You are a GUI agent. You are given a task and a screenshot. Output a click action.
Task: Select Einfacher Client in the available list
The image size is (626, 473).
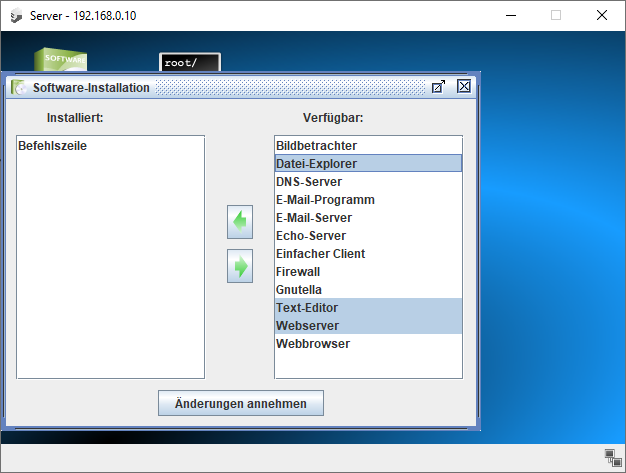(x=368, y=253)
